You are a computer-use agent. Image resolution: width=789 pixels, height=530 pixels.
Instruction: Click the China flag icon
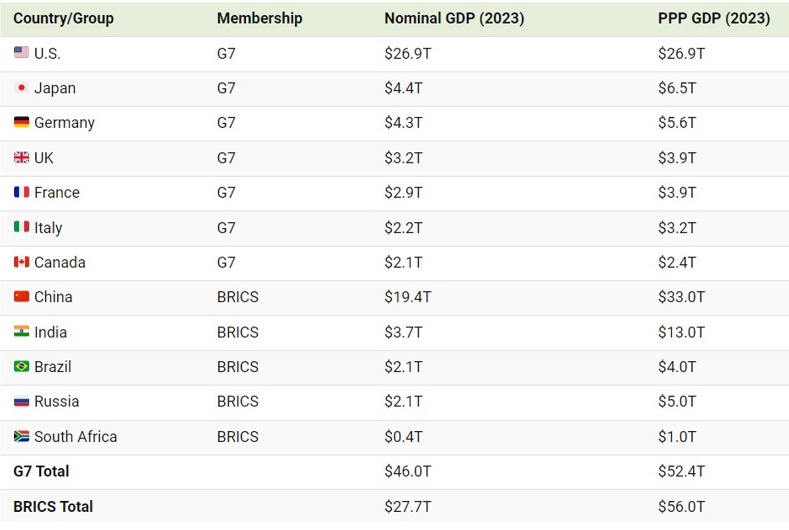21,297
